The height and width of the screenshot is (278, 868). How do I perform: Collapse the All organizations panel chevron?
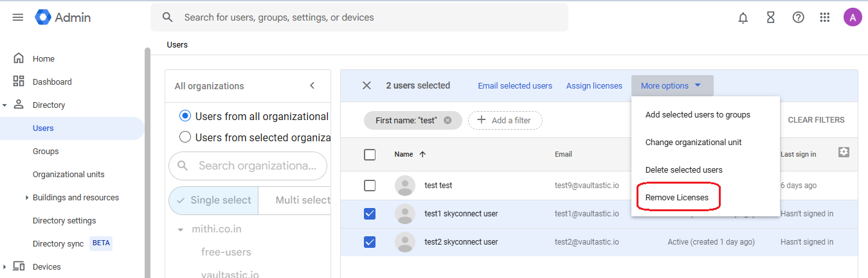point(312,86)
